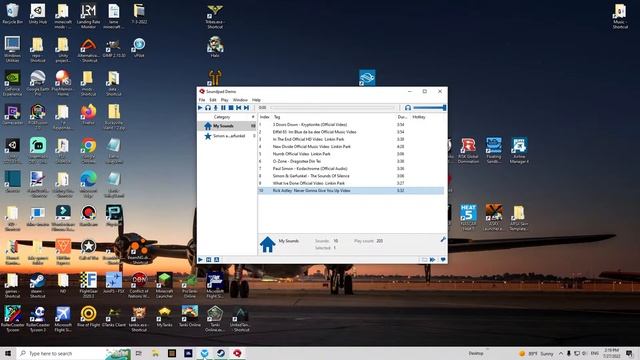Open Steam from the taskbar
Image resolution: width=640 pixels, height=360 pixels.
point(221,353)
